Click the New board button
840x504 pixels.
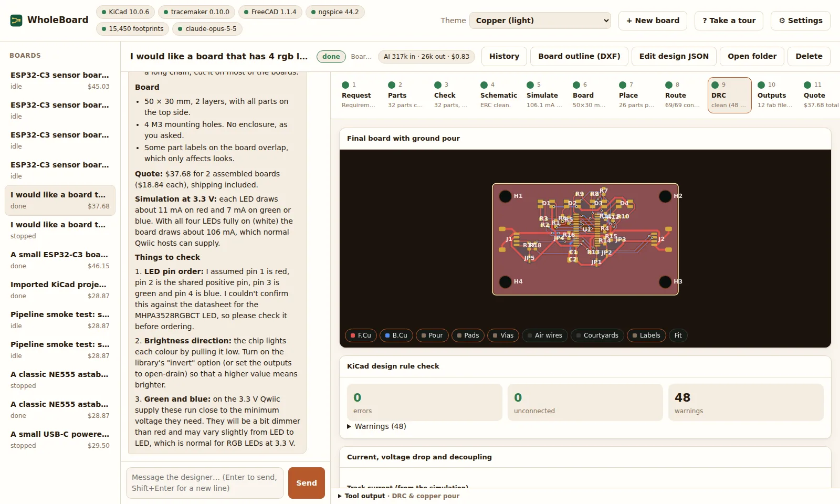(653, 20)
